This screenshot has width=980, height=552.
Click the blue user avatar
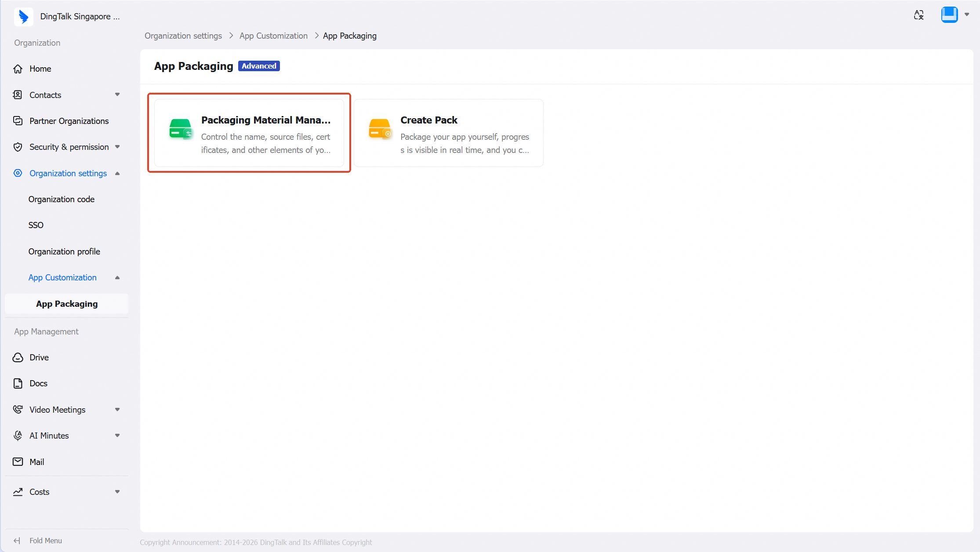point(950,15)
